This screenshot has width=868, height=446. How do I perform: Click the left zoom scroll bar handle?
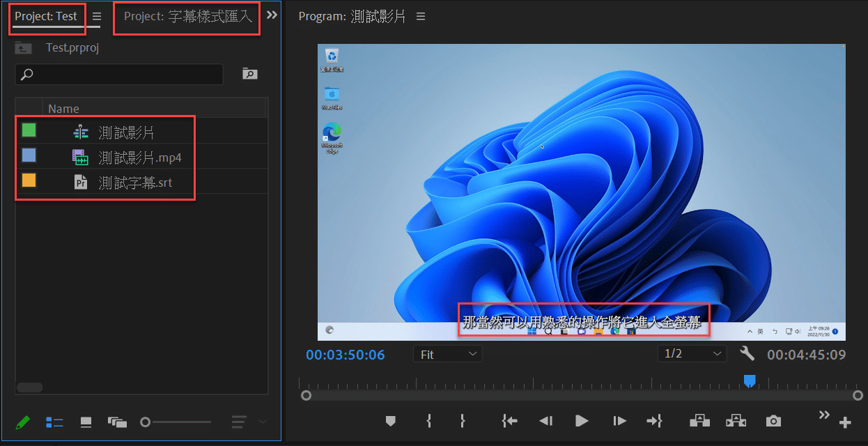coord(305,395)
